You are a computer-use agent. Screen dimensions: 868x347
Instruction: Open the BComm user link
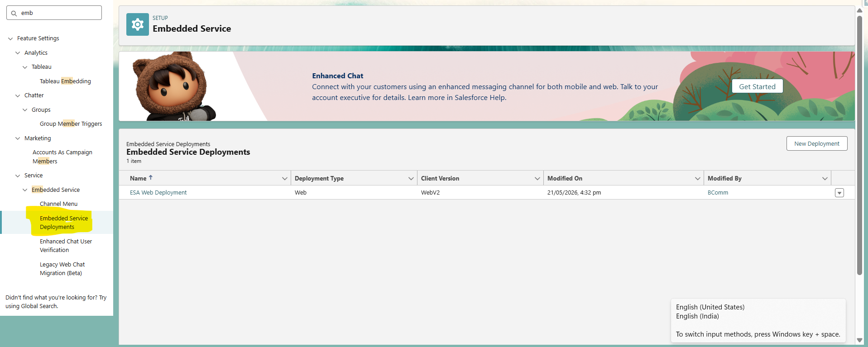pyautogui.click(x=718, y=192)
